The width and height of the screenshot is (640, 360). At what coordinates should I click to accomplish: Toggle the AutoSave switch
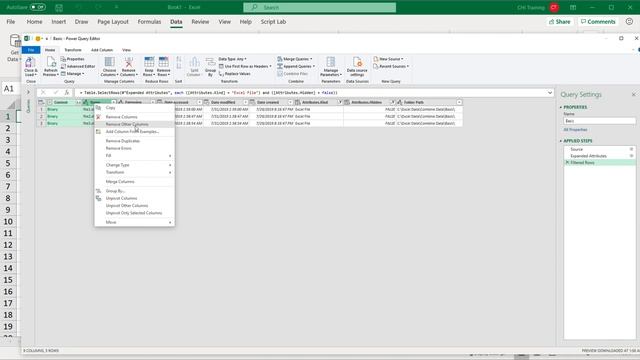point(38,7)
